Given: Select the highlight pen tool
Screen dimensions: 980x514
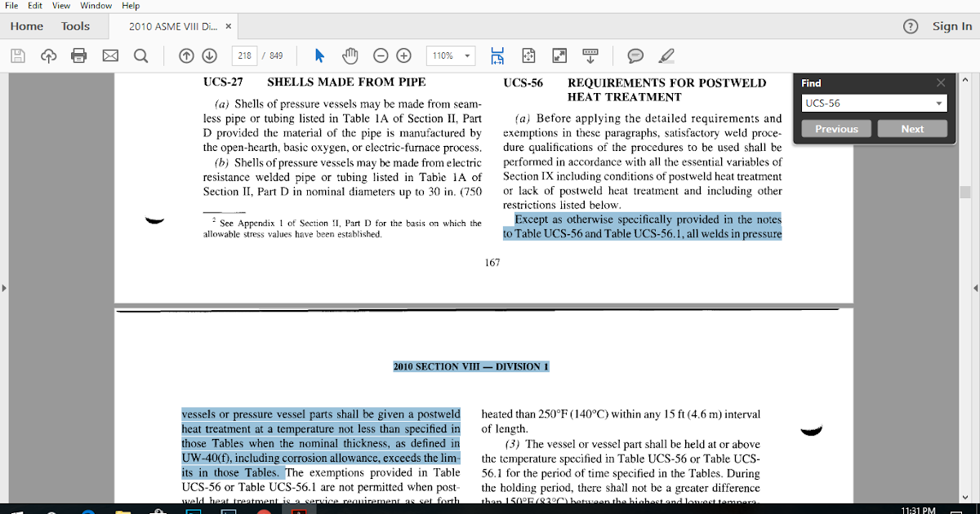Looking at the screenshot, I should pyautogui.click(x=666, y=55).
